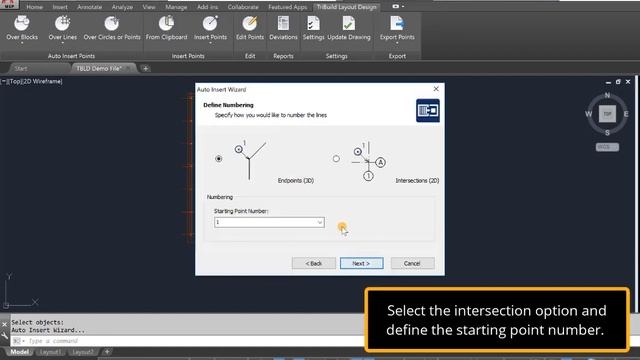640x360 pixels.
Task: Add a new layout tab
Action: pyautogui.click(x=107, y=351)
